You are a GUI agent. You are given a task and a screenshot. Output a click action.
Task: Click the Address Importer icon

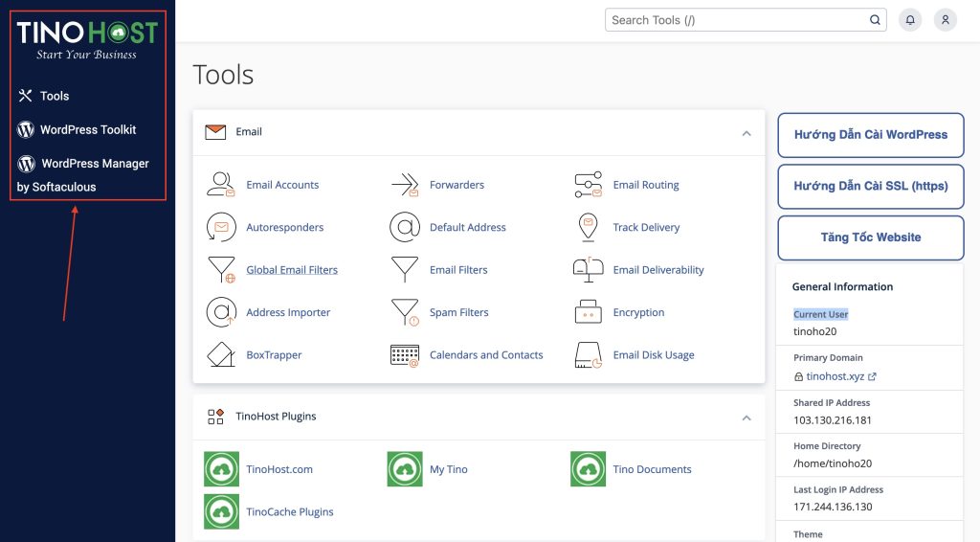(221, 312)
